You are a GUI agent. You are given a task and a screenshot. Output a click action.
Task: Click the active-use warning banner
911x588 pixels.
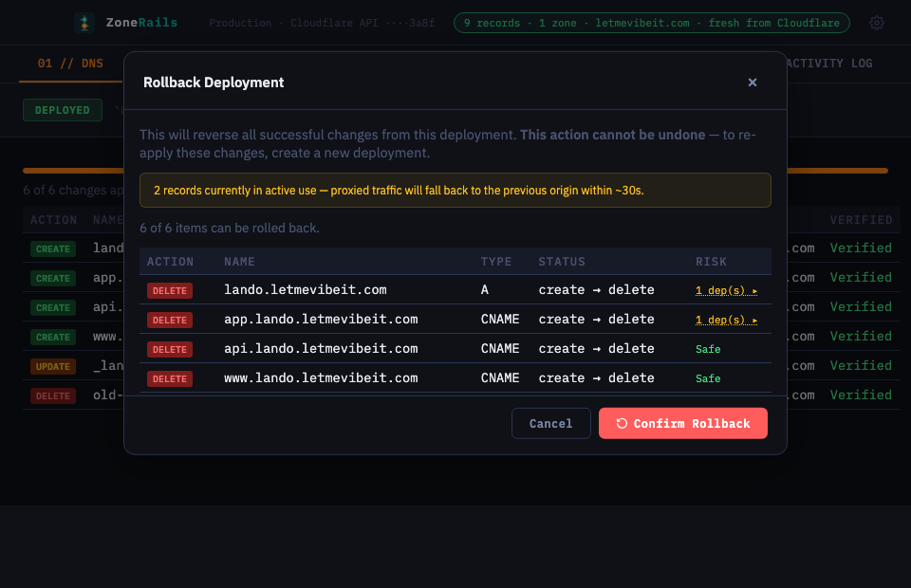[455, 190]
